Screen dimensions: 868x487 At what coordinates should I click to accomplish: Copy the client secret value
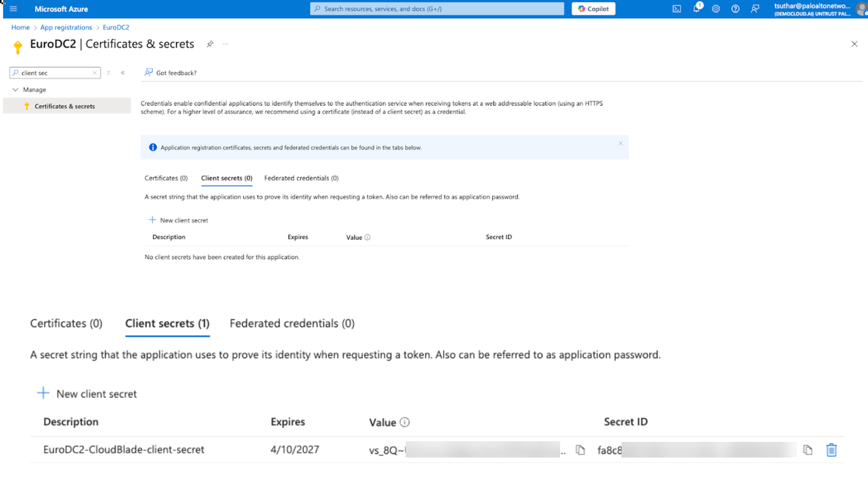580,450
